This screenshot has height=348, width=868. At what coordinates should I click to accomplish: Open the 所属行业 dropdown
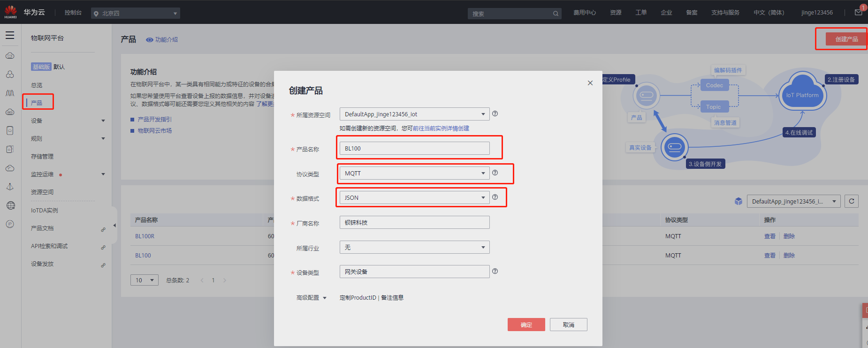point(415,247)
